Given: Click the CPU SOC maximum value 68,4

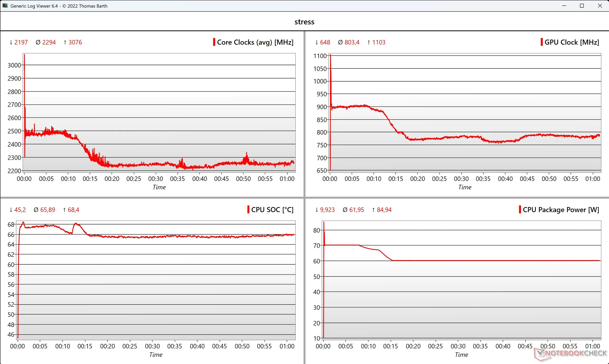Looking at the screenshot, I should click(x=73, y=210).
